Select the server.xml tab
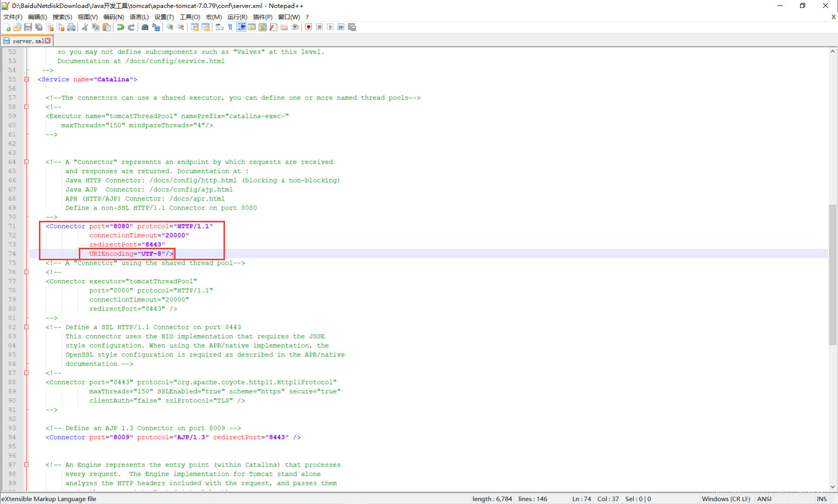This screenshot has width=838, height=504. click(x=27, y=41)
